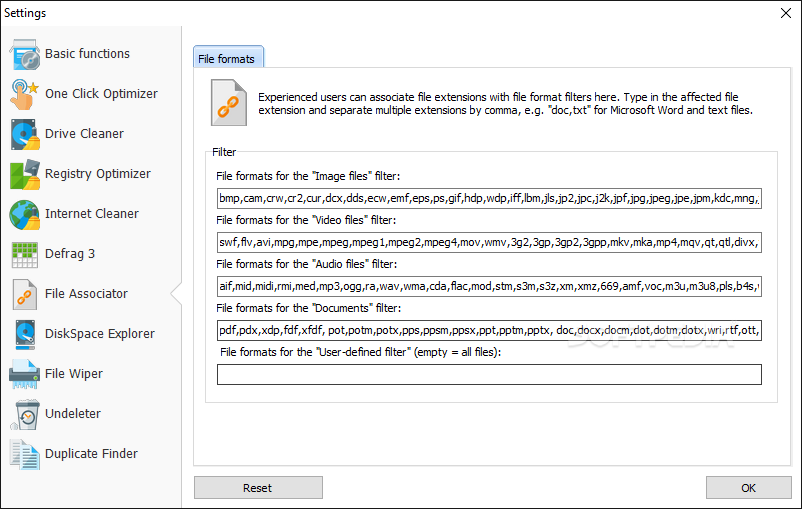Choose the File Associator icon
This screenshot has height=509, width=802.
point(25,294)
